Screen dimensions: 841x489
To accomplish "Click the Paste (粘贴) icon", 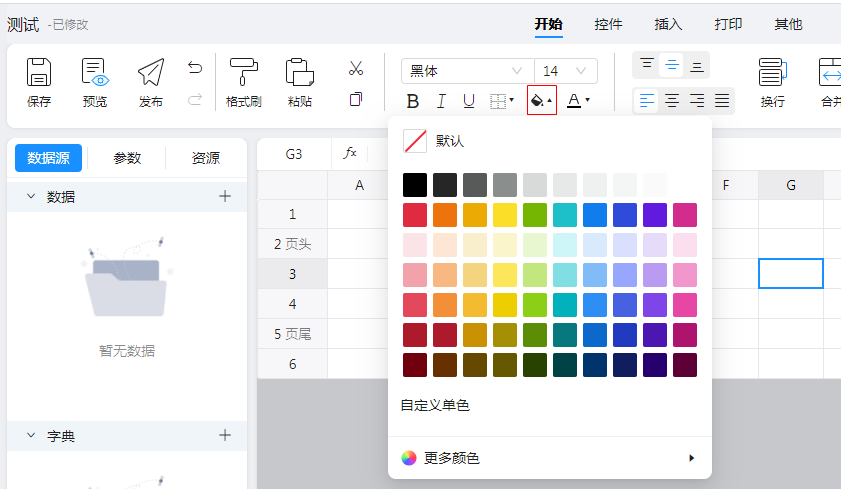I will pos(299,73).
